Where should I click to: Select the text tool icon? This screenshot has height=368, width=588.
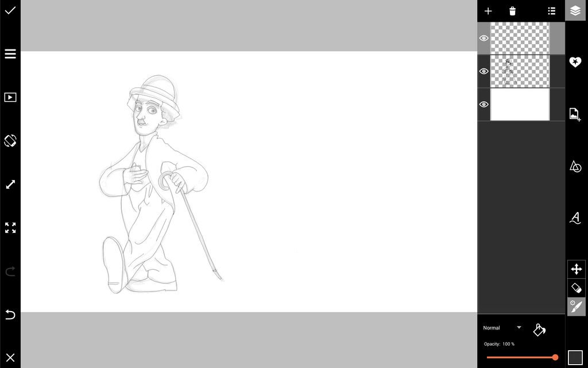[x=575, y=218]
